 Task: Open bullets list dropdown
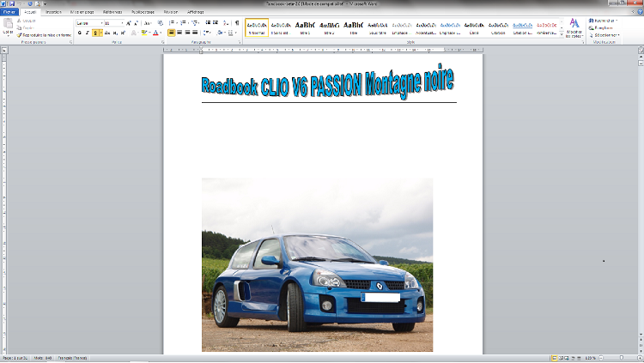pos(177,23)
